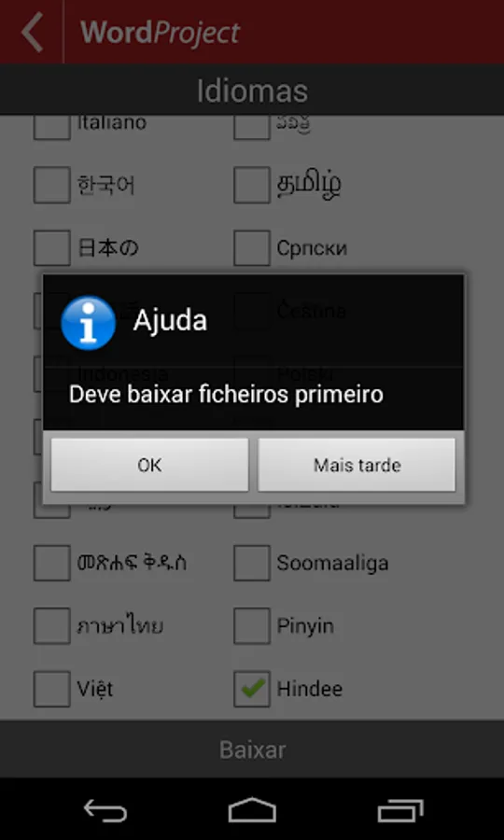
Task: Open the Android recent apps button
Action: click(400, 810)
